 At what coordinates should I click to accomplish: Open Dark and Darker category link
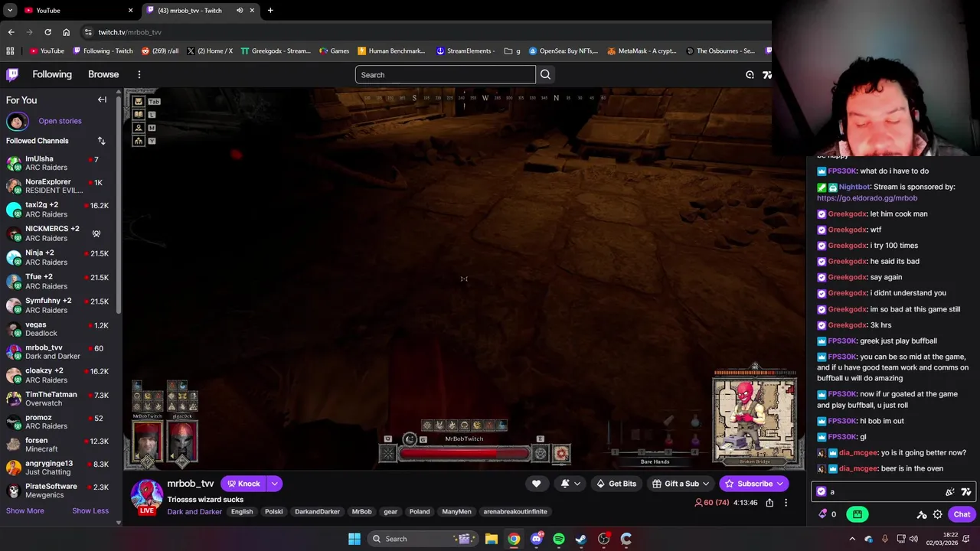pyautogui.click(x=194, y=512)
